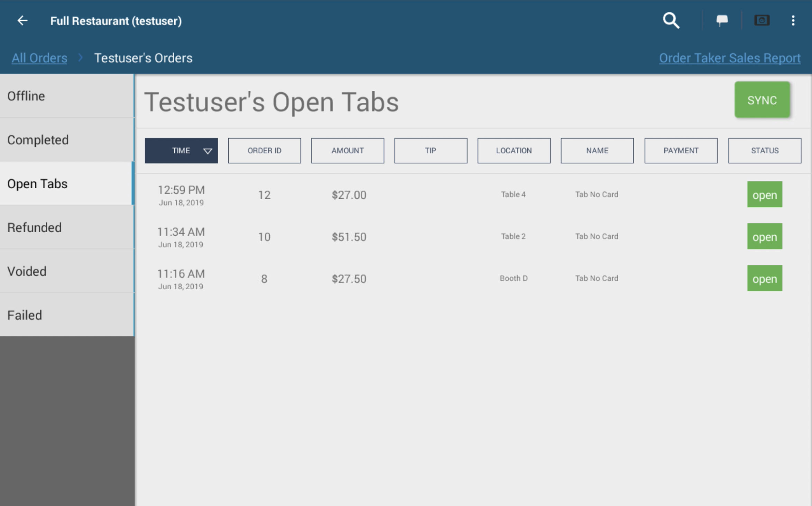The image size is (812, 506).
Task: Sort by the TIME column
Action: coord(181,151)
